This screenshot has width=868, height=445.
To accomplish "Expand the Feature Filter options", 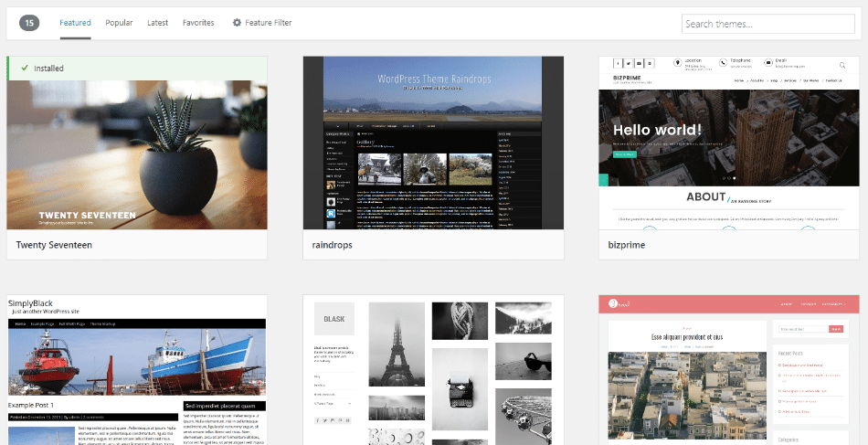I will 269,23.
